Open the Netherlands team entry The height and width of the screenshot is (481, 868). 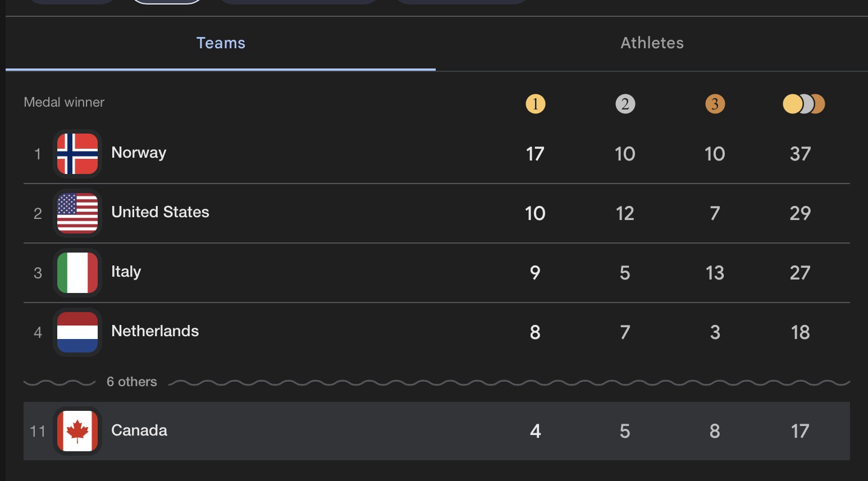[155, 331]
